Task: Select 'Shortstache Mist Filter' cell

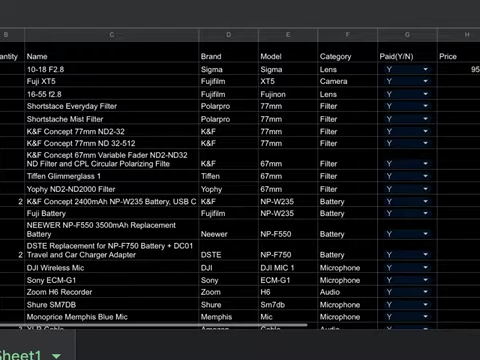Action: tap(112, 119)
